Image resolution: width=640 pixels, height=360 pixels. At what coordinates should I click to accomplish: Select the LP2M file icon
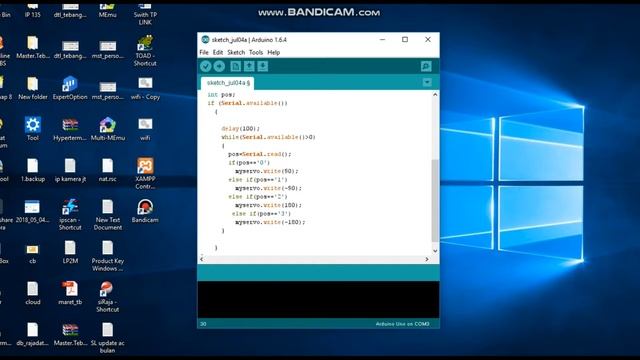tap(70, 252)
